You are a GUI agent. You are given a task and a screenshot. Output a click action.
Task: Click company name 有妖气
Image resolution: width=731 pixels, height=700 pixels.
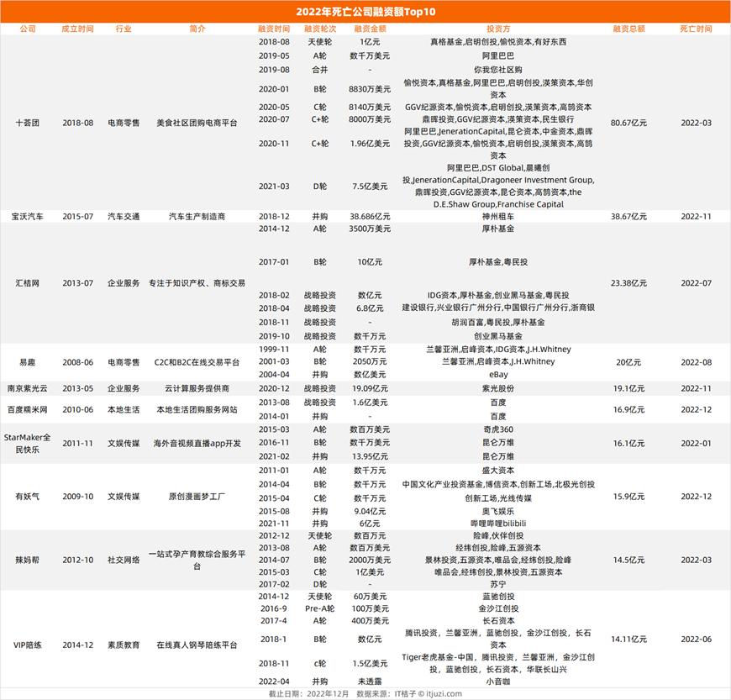pyautogui.click(x=28, y=497)
